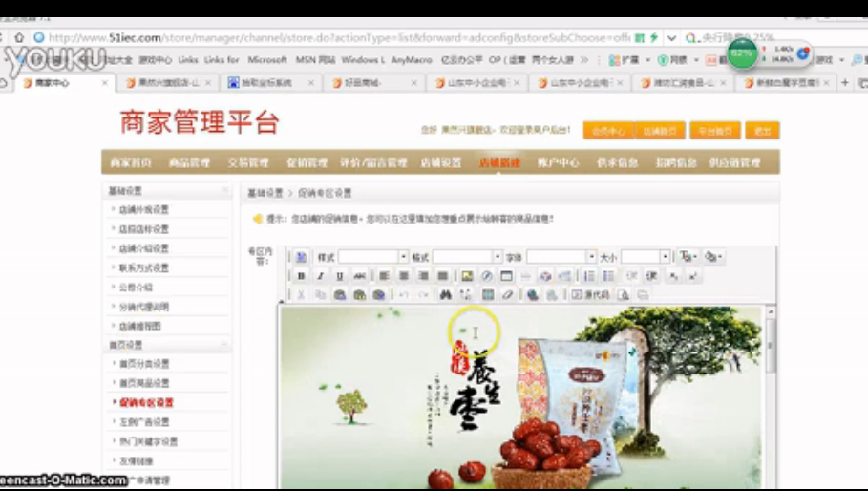Viewport: 868px width, 491px height.
Task: Open a new browser tab with plus button
Action: pyautogui.click(x=845, y=82)
